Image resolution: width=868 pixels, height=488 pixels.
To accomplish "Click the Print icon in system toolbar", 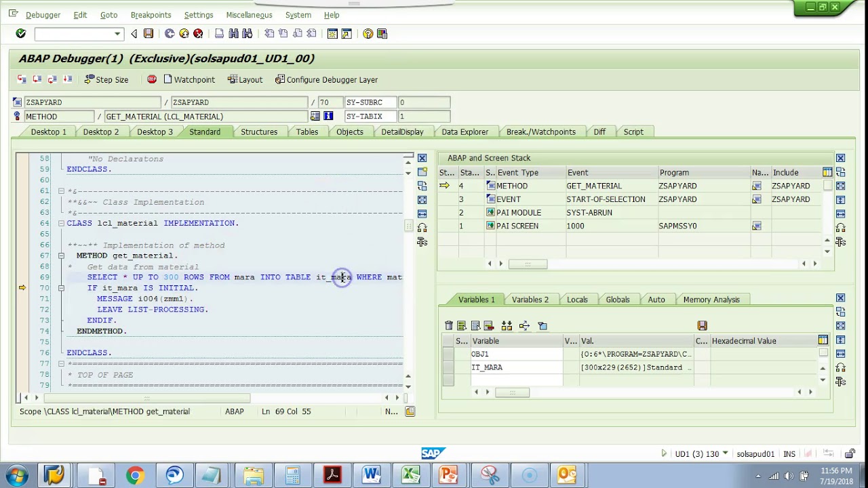I will [219, 33].
